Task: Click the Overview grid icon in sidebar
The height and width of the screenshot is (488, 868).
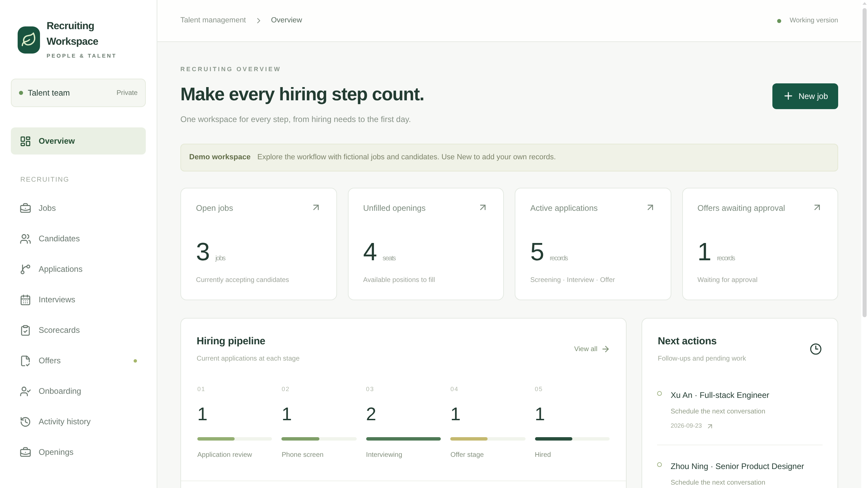Action: 25,141
